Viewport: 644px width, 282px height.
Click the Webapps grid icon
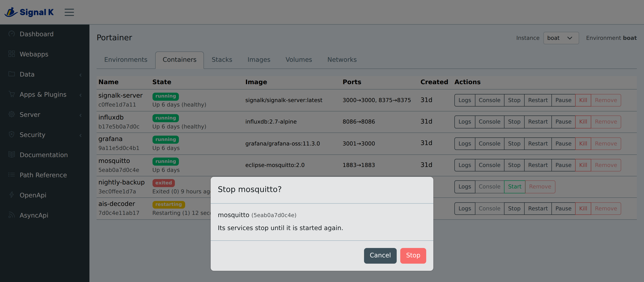tap(11, 54)
